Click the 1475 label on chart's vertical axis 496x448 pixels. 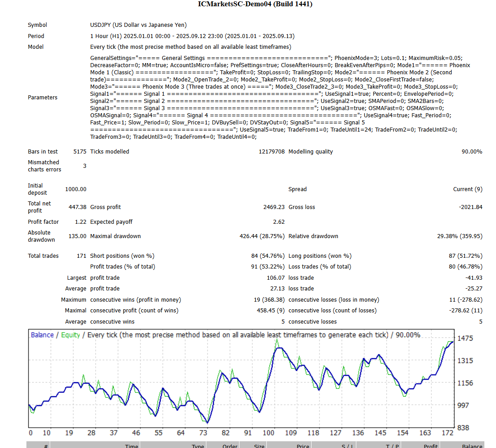click(466, 338)
